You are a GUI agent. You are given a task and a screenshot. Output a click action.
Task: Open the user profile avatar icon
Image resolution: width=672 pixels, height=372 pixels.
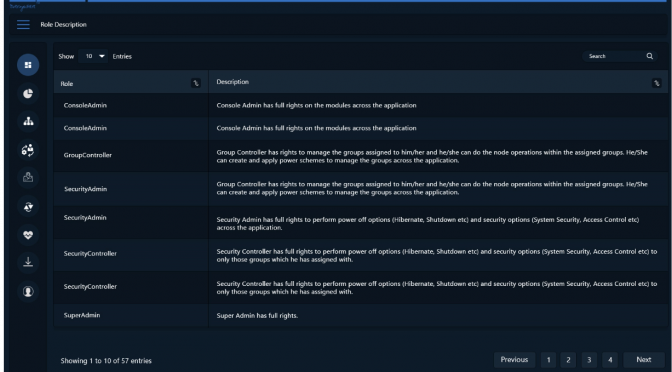point(28,291)
